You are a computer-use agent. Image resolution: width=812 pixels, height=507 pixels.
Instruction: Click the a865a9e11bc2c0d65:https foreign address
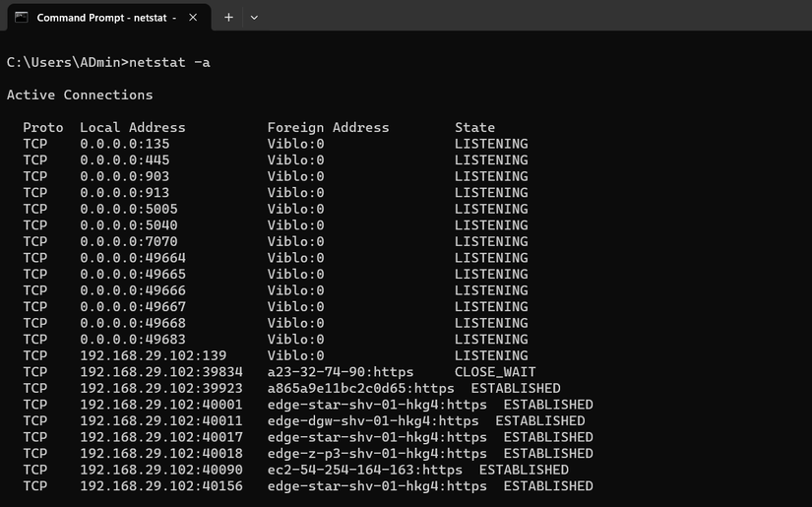tap(360, 388)
